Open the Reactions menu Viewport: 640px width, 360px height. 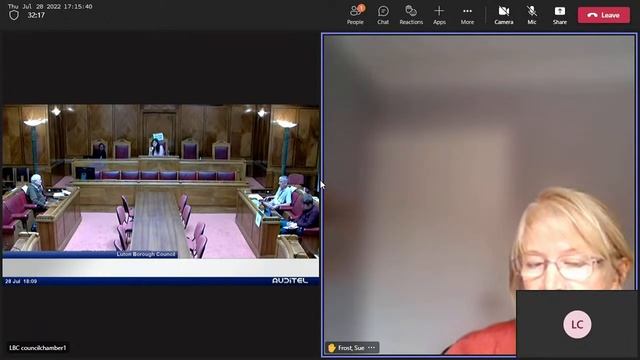pyautogui.click(x=411, y=15)
